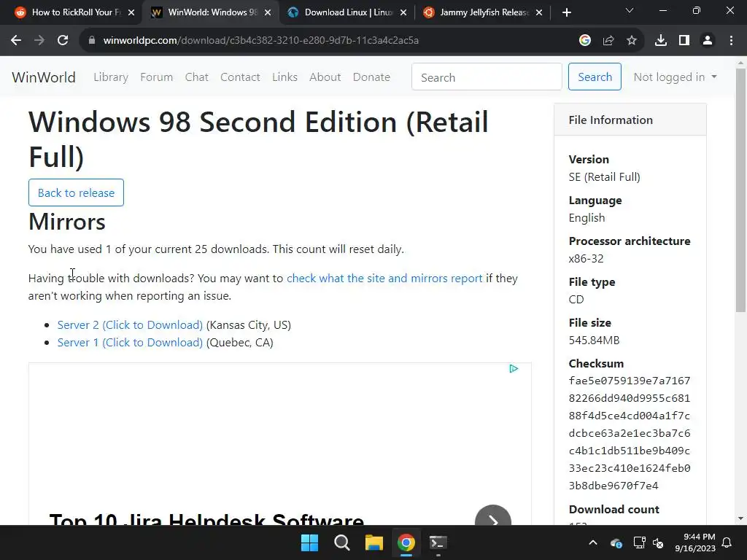Click the share page icon
747x560 pixels.
[x=608, y=41]
